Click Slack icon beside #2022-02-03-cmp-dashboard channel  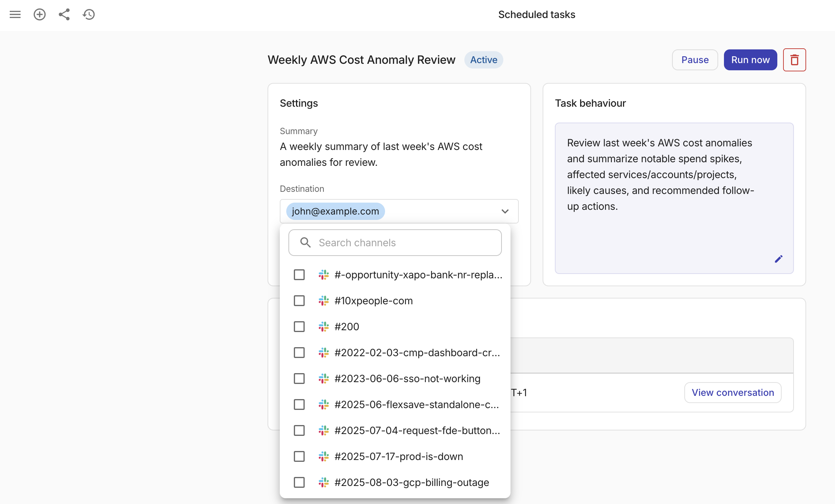323,353
